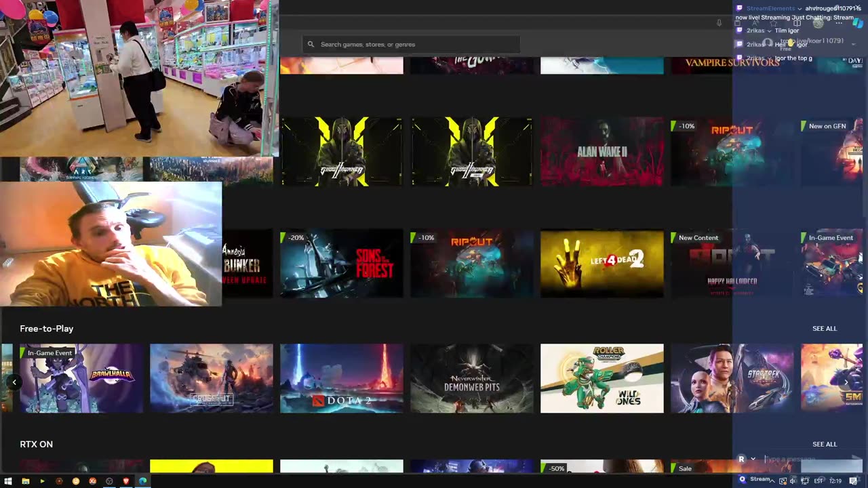Open Sons of the Forest tile
Screen dimensions: 868x488
click(342, 264)
